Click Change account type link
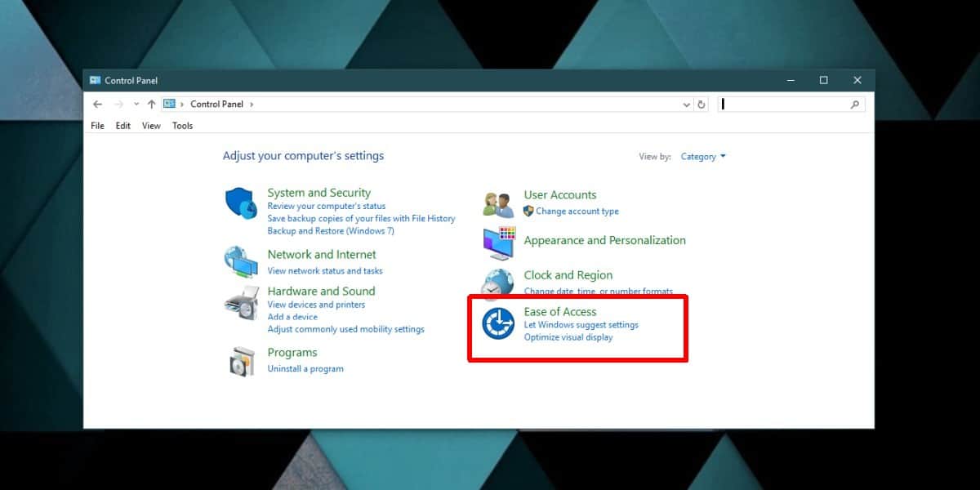Viewport: 980px width, 490px height. click(x=577, y=211)
